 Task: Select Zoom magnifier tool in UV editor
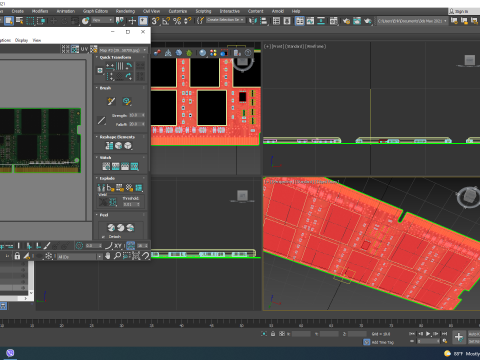coord(117,256)
